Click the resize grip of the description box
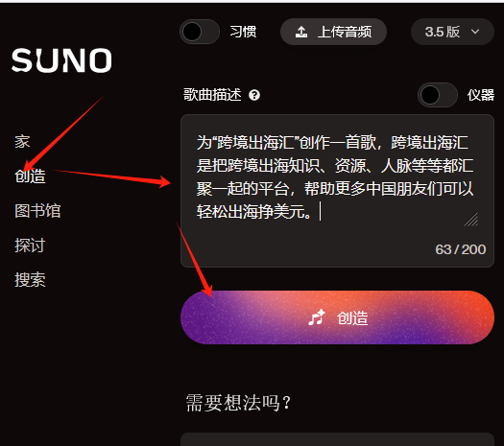 [x=471, y=220]
